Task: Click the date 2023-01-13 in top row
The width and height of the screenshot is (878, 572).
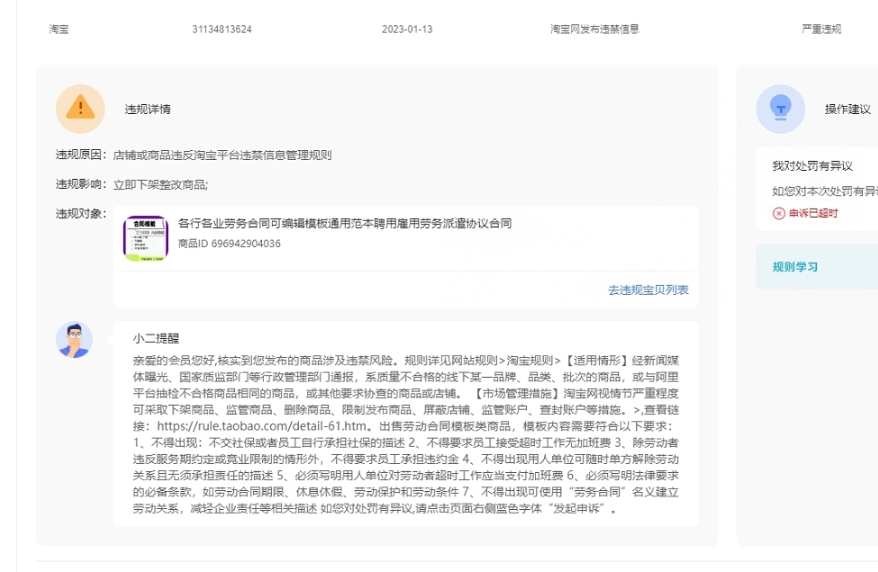Action: 407,29
